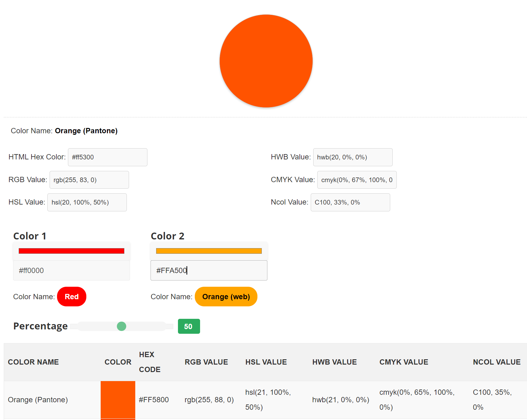Select the RGB Value field rgb(255, 83, 0)
527x420 pixels.
coord(89,180)
